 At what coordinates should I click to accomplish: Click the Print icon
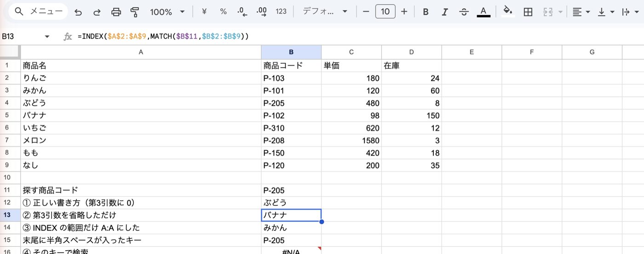(116, 12)
